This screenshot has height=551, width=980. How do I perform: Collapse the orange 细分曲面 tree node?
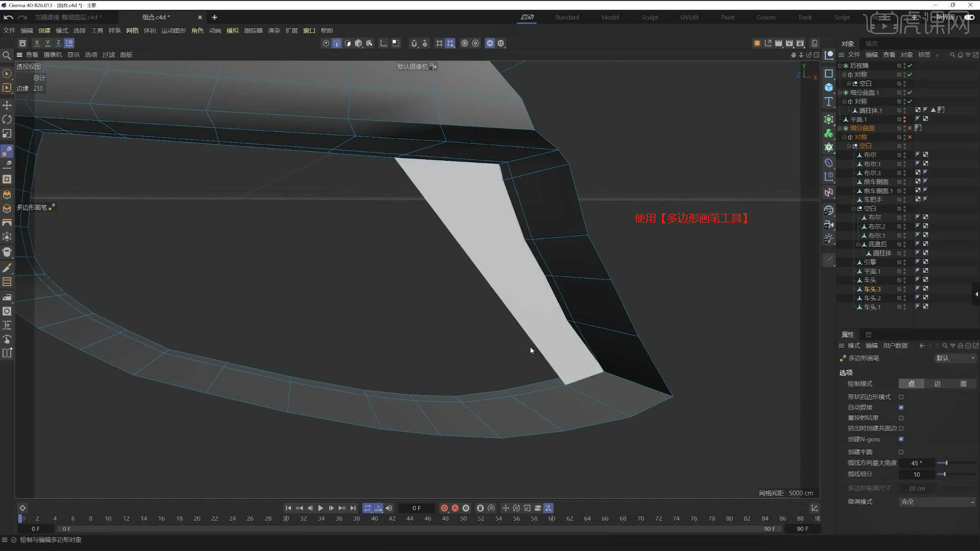point(840,129)
